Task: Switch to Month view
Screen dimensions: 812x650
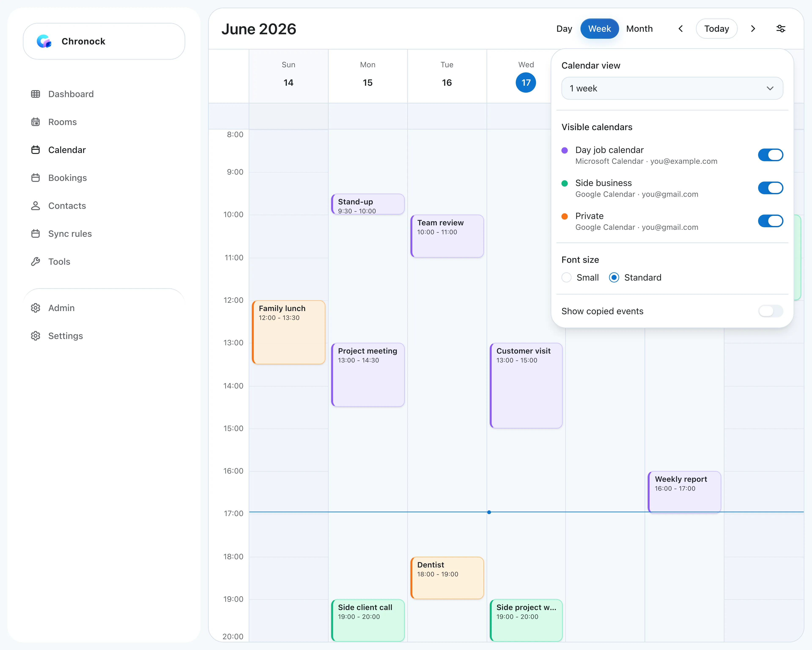Action: tap(639, 29)
